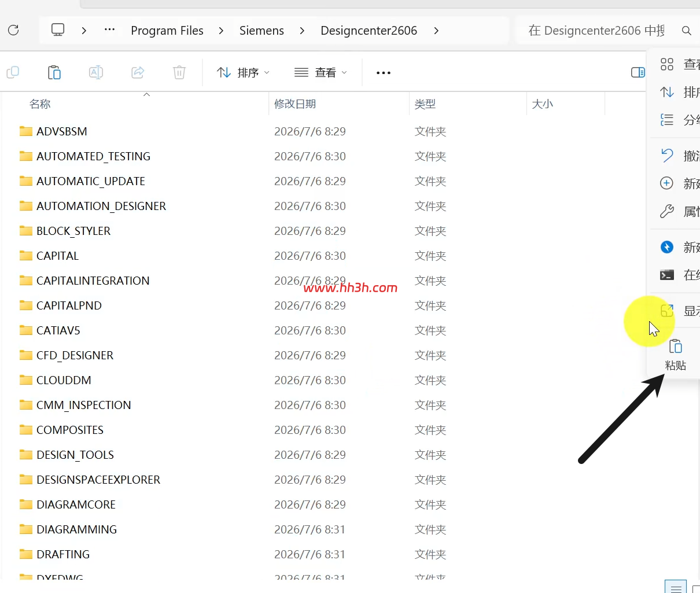Choose the Properties wrench entry in context menu
700x593 pixels.
click(679, 211)
